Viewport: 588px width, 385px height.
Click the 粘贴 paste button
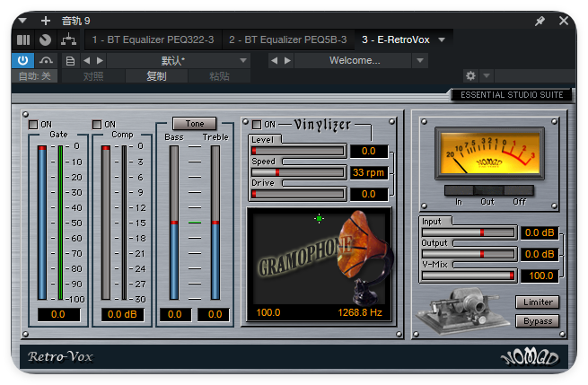[219, 76]
